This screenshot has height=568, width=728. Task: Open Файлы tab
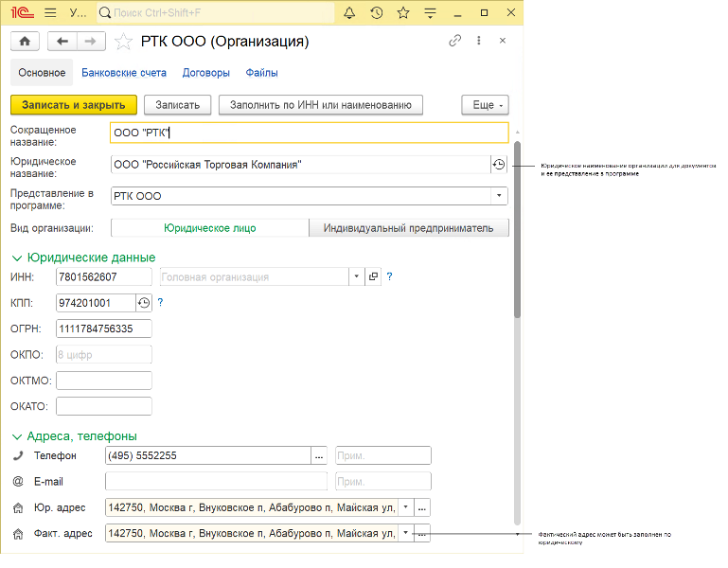(x=262, y=73)
